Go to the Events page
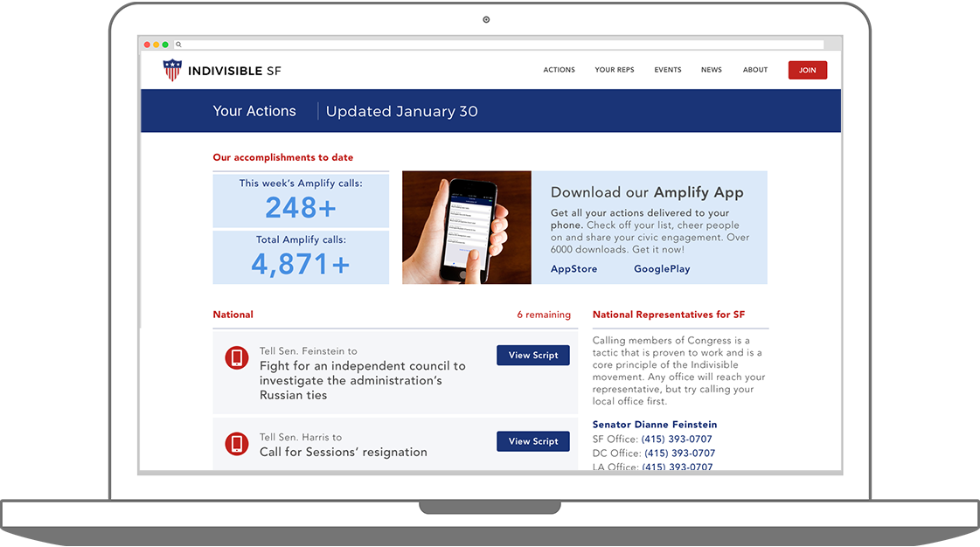This screenshot has height=547, width=980. click(x=668, y=70)
